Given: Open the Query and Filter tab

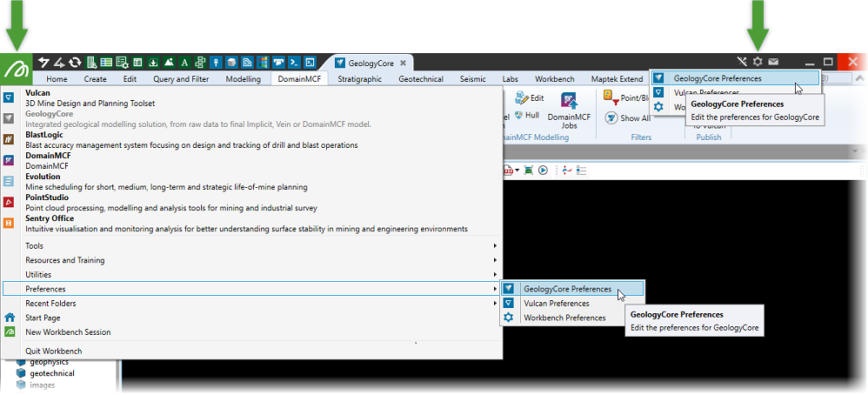Looking at the screenshot, I should (181, 79).
